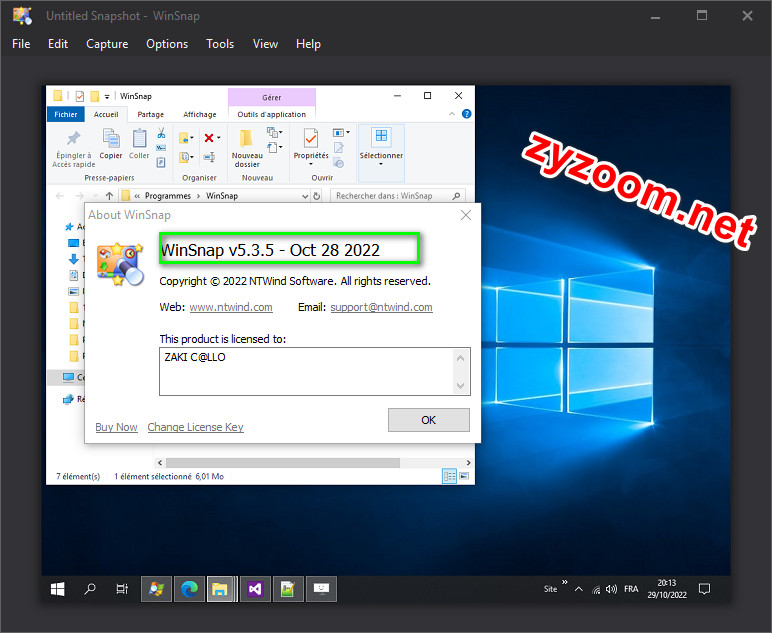Open the Edit menu
The image size is (772, 633).
(x=58, y=44)
